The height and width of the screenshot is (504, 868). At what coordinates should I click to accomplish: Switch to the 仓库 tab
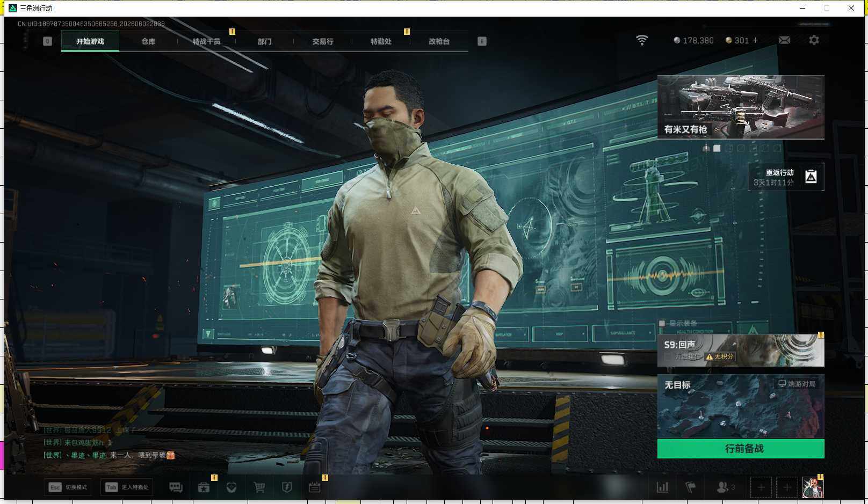[x=148, y=41]
